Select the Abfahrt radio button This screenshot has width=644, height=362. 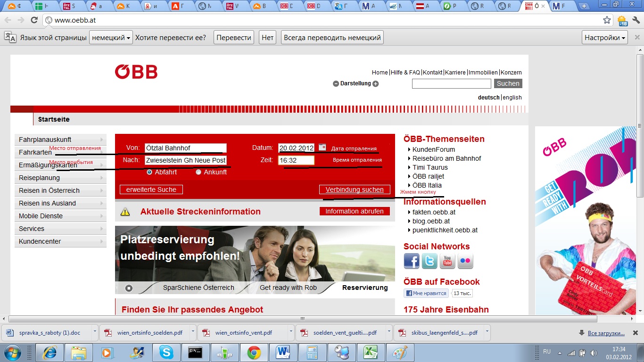point(149,172)
